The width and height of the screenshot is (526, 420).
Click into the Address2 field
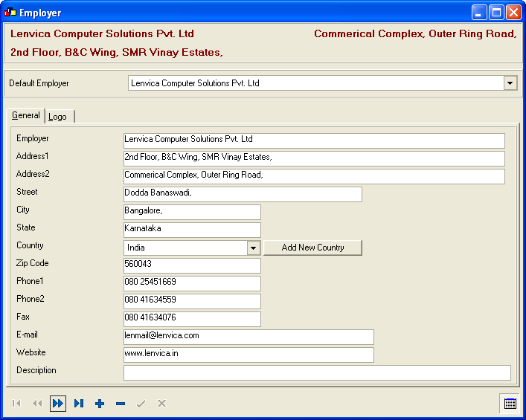click(314, 176)
